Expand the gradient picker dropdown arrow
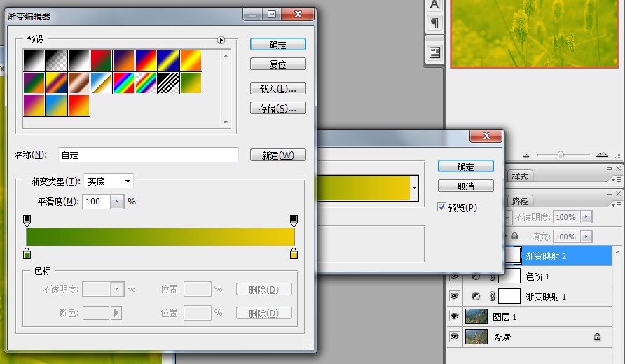Image resolution: width=625 pixels, height=364 pixels. [415, 188]
